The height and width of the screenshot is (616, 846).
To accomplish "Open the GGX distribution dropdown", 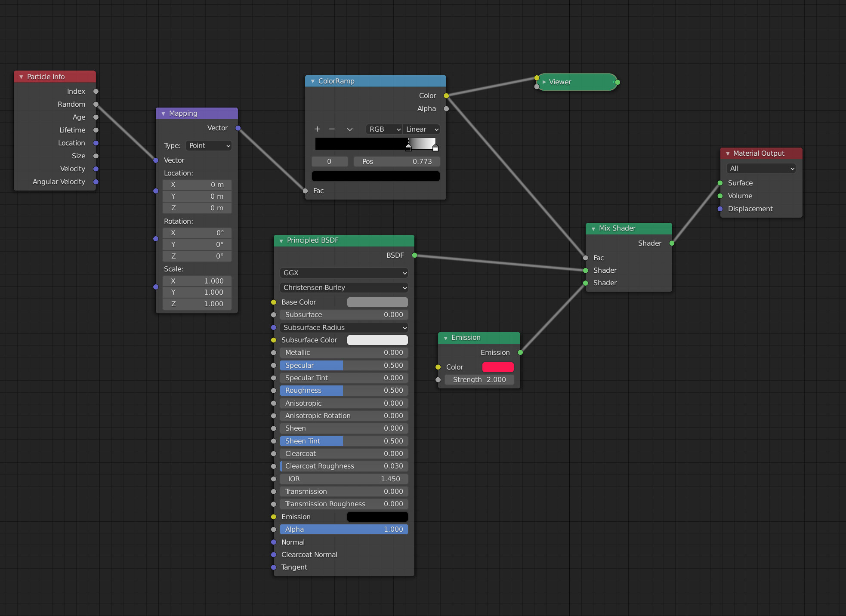I will pyautogui.click(x=343, y=273).
